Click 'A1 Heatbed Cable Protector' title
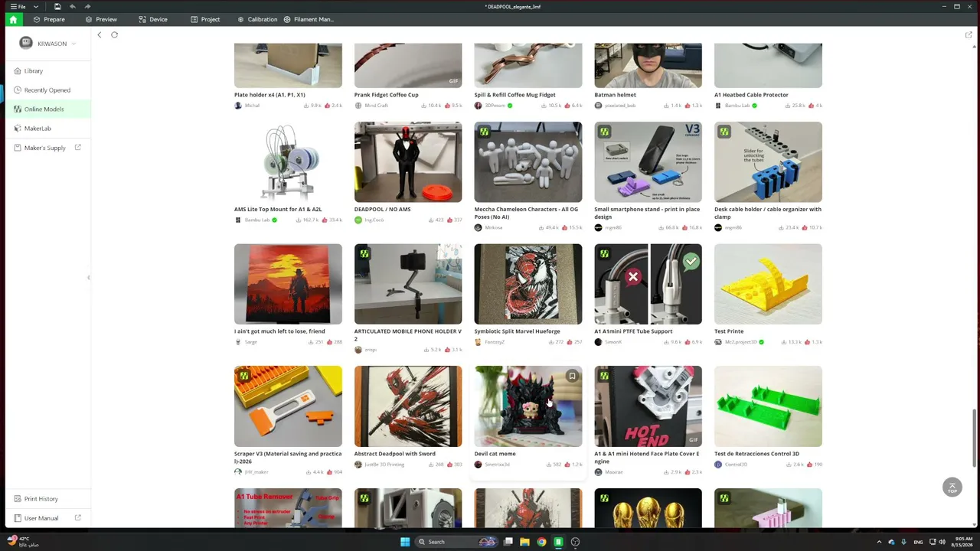The width and height of the screenshot is (980, 551). pos(751,95)
